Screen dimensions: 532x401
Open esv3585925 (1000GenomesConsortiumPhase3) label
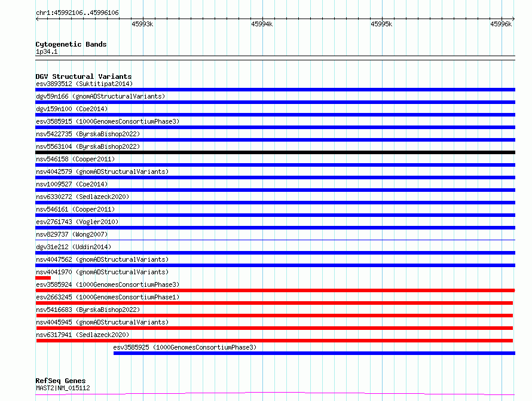click(x=185, y=347)
